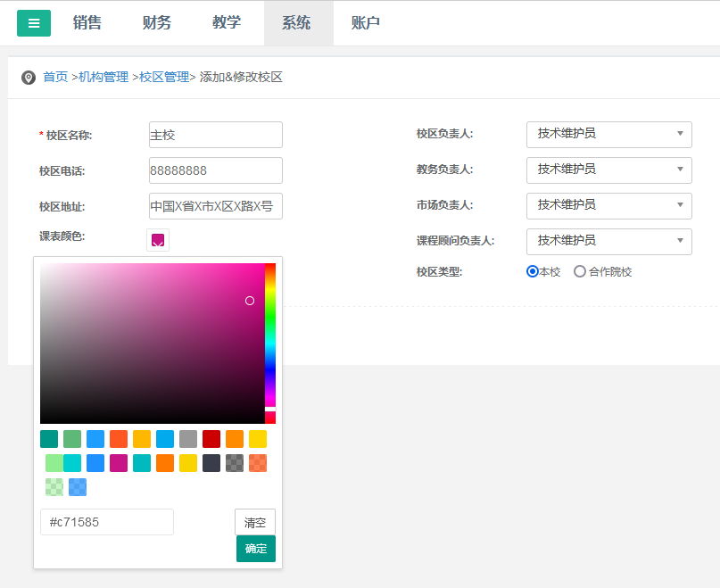The width and height of the screenshot is (720, 588).
Task: Click the location pin breadcrumb icon
Action: (x=29, y=78)
